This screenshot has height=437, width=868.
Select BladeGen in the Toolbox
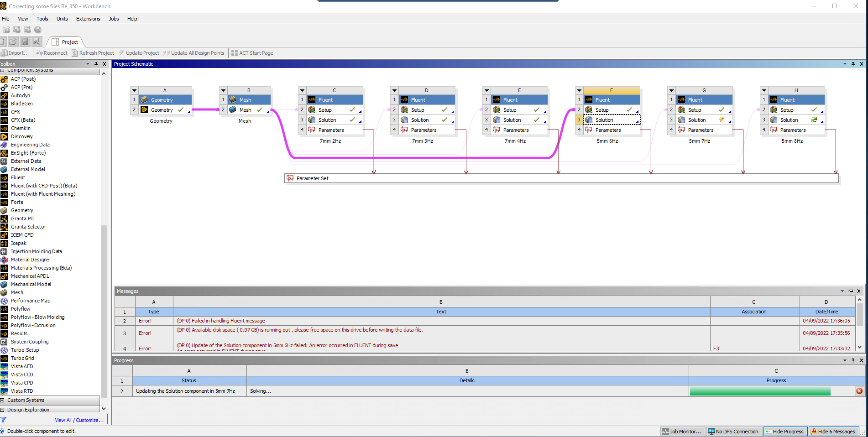[22, 104]
